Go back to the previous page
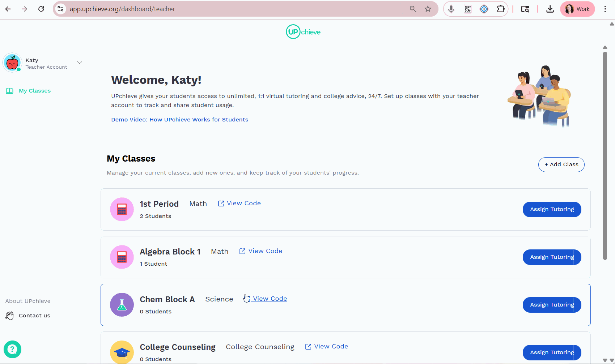Screen dimensions: 615x364 click(x=8, y=9)
